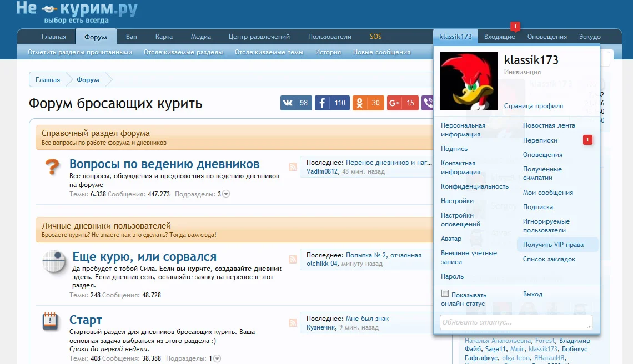Click the purple Viber icon
The width and height of the screenshot is (633, 364).
(427, 103)
